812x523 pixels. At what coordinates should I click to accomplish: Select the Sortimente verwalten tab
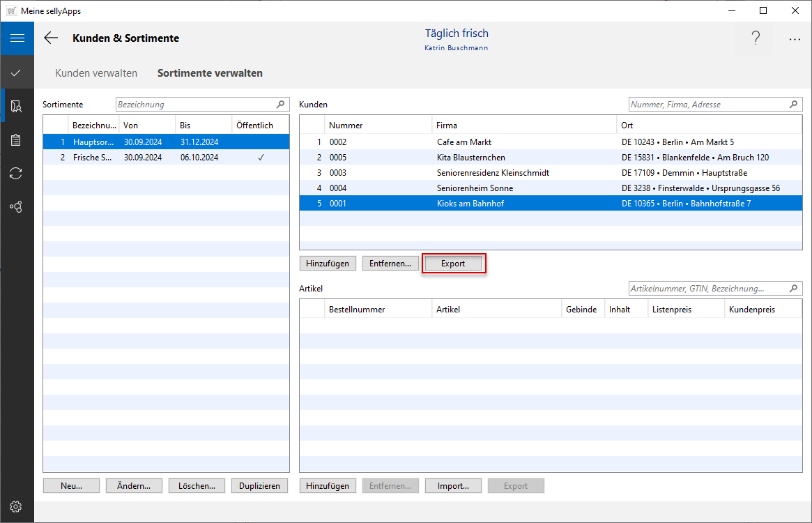[210, 73]
